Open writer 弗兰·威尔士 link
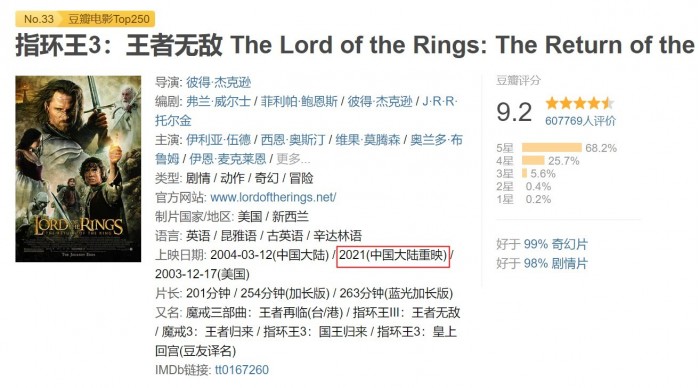 pos(218,101)
